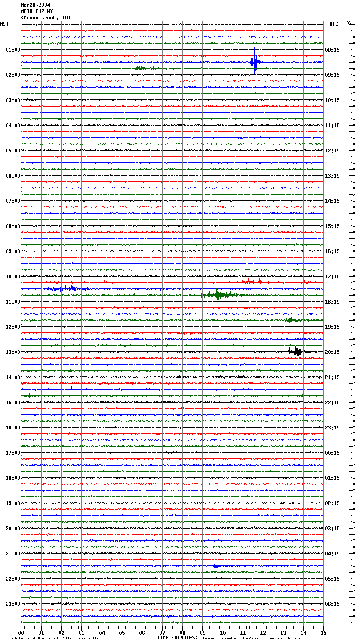The image size is (357, 644).
Task: Click the 23:00 MST time label
Action: [x=13, y=604]
